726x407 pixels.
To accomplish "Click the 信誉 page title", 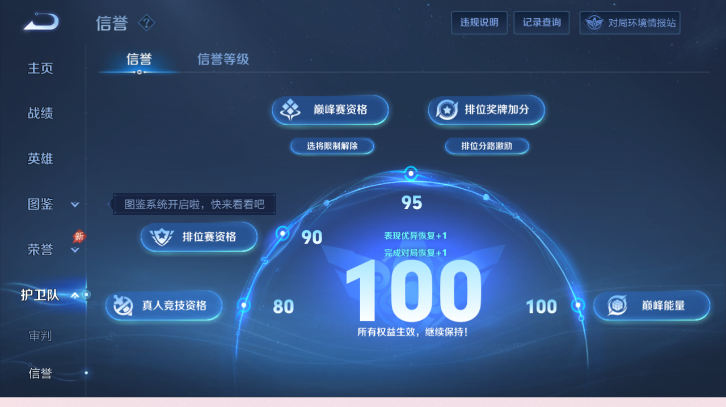I will (112, 23).
